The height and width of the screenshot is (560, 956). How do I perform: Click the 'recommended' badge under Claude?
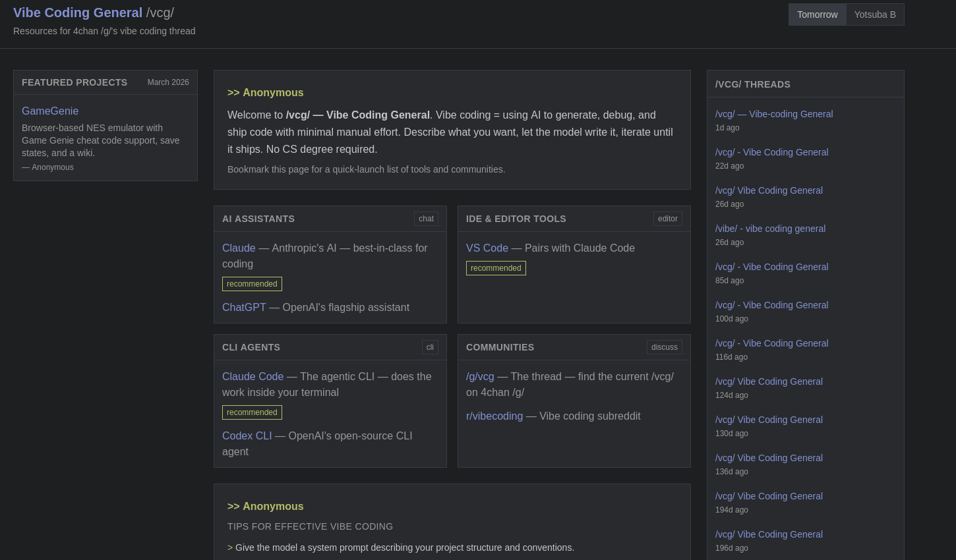point(252,284)
